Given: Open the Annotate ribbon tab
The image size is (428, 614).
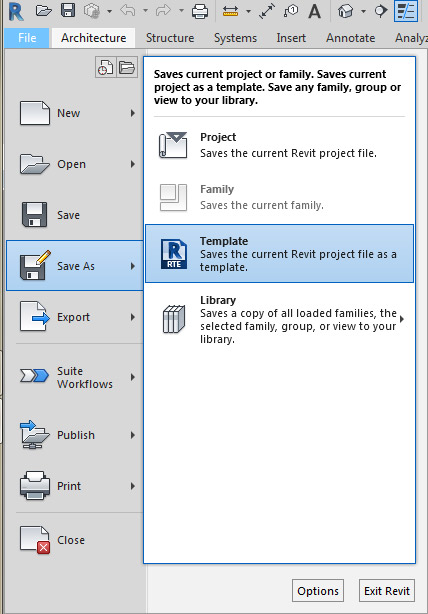Looking at the screenshot, I should (350, 38).
